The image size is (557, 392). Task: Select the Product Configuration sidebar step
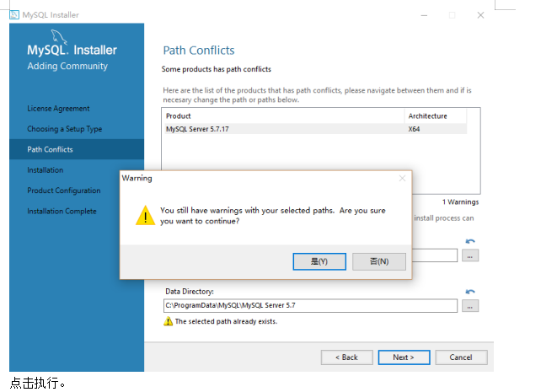coord(64,191)
